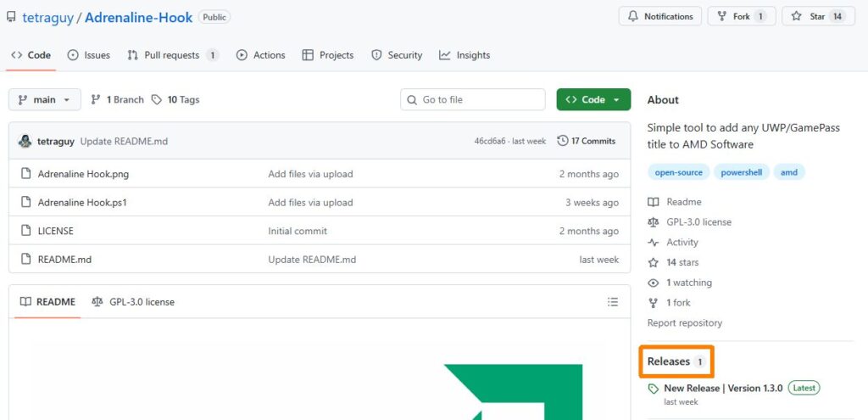The image size is (868, 420).
Task: Open the Readme link in About
Action: click(675, 202)
